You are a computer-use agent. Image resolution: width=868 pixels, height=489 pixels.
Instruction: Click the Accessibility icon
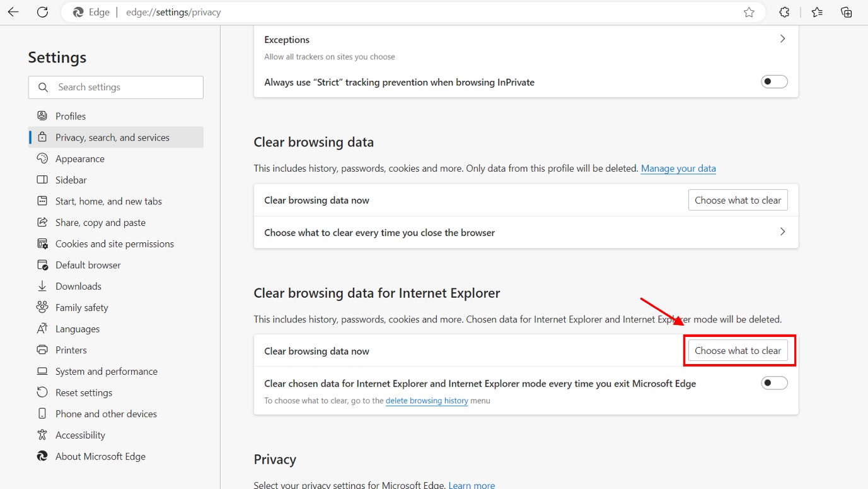click(x=42, y=435)
